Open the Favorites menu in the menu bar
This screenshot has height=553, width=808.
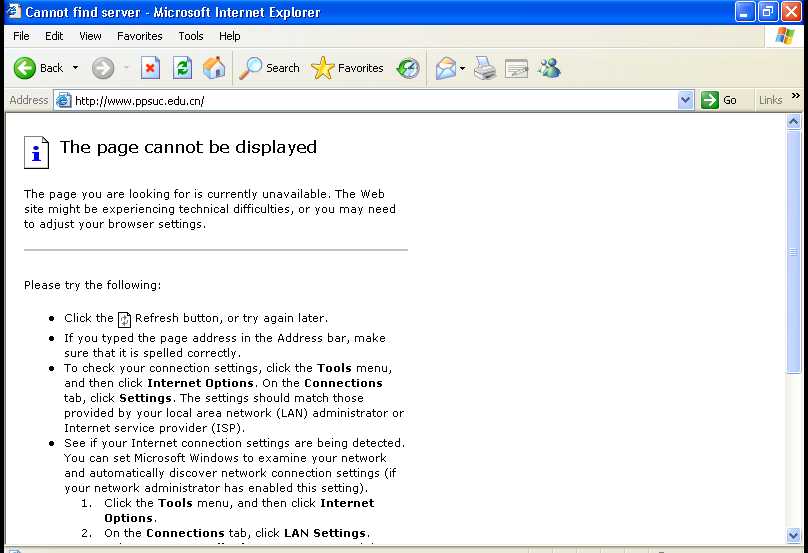click(x=140, y=36)
